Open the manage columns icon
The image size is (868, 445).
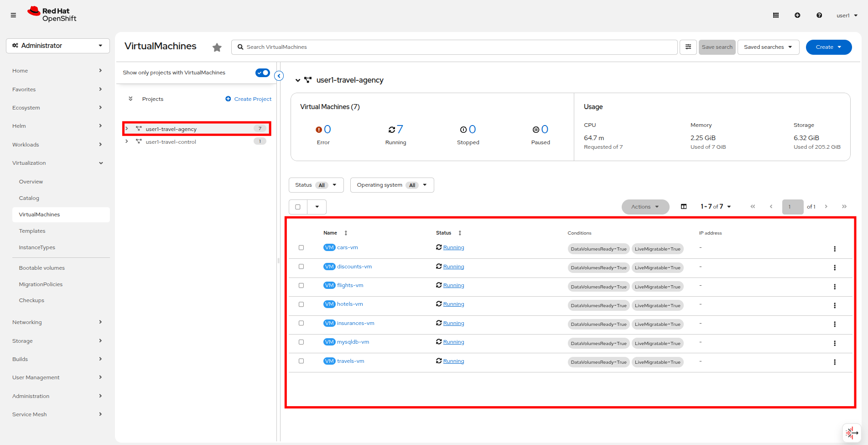[x=684, y=207]
